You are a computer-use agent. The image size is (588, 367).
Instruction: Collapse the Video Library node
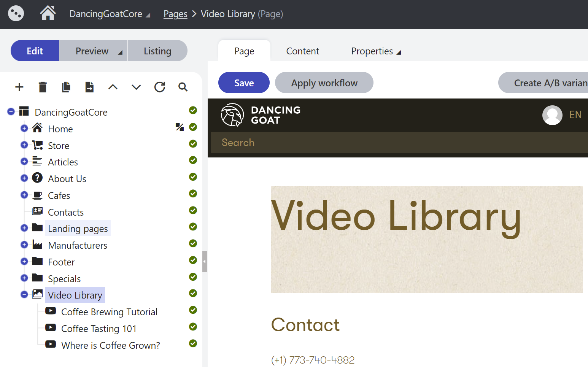pyautogui.click(x=24, y=294)
